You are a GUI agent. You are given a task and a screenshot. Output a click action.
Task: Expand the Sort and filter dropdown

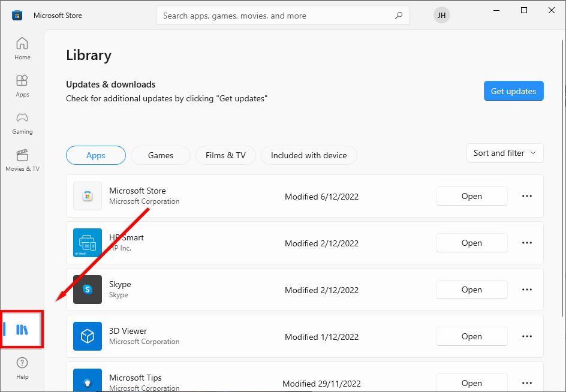(x=505, y=153)
